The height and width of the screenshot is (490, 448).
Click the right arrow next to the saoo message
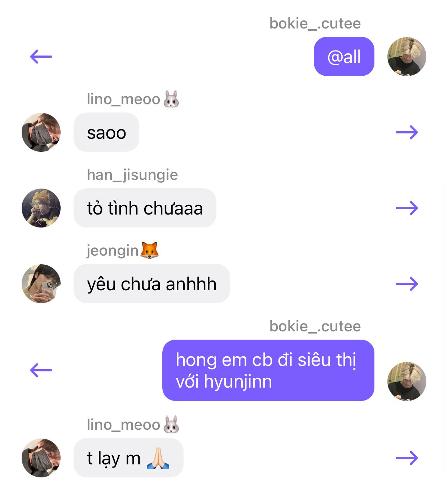pyautogui.click(x=407, y=132)
